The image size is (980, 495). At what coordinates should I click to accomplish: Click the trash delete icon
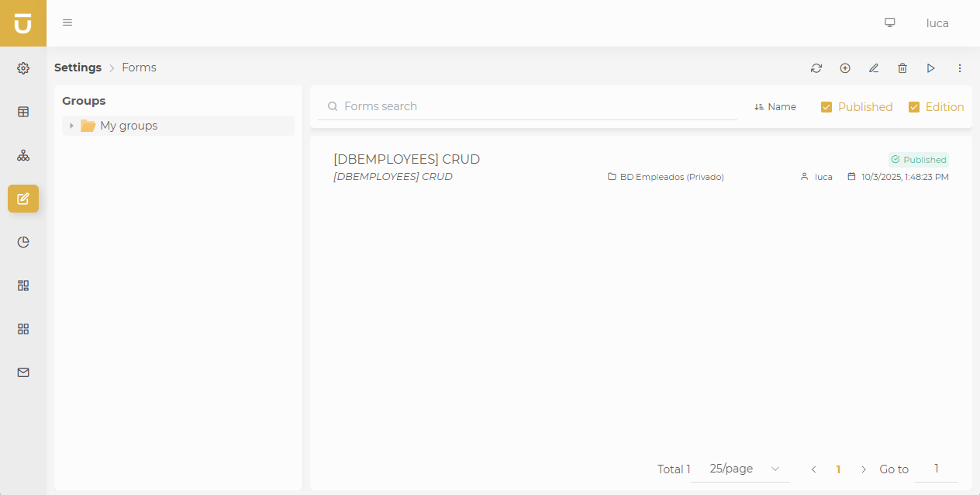(x=902, y=68)
